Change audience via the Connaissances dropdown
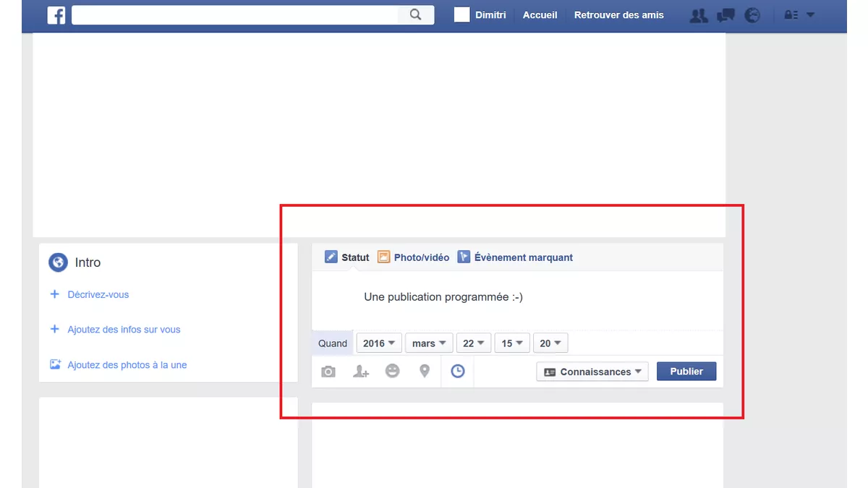Screen dimensions: 868x488 pos(592,371)
